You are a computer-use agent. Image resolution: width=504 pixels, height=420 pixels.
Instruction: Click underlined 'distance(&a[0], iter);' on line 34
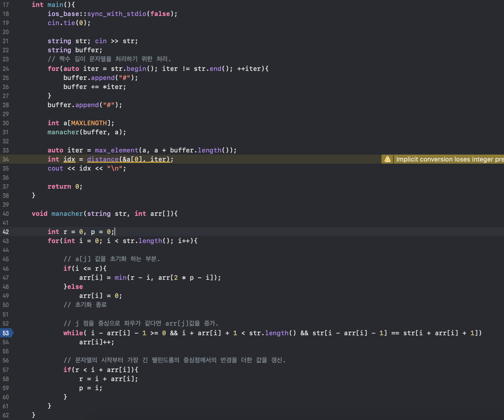(130, 159)
